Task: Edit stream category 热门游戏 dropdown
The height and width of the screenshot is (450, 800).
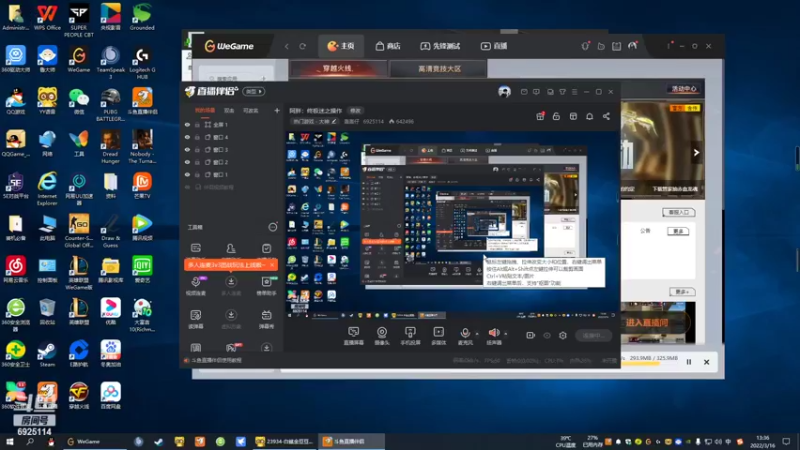Action: click(314, 121)
